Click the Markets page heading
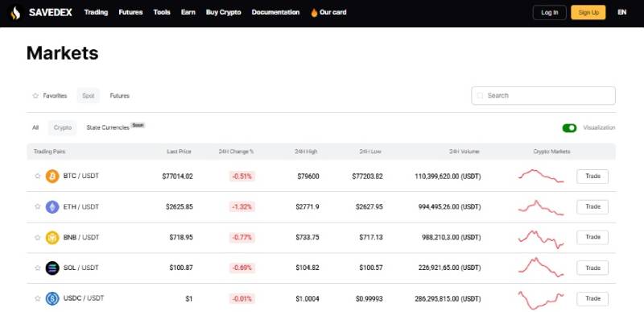The width and height of the screenshot is (644, 312). click(63, 53)
